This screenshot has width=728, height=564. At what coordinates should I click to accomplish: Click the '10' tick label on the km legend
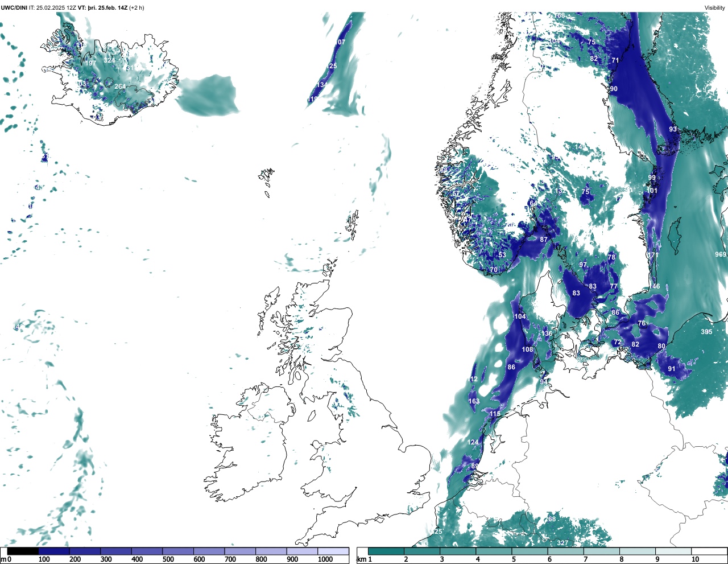(695, 559)
